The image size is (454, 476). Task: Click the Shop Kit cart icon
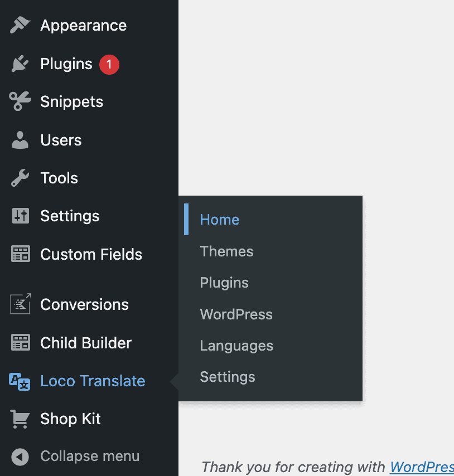click(20, 419)
